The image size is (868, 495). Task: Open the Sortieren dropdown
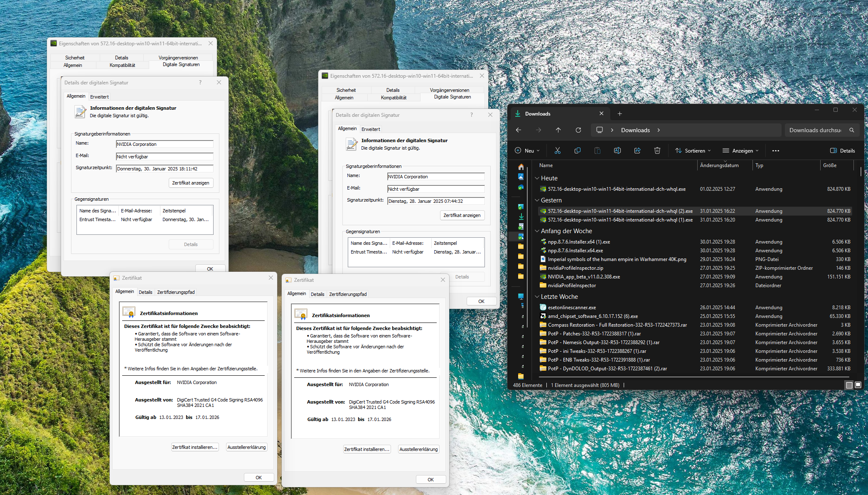click(693, 151)
